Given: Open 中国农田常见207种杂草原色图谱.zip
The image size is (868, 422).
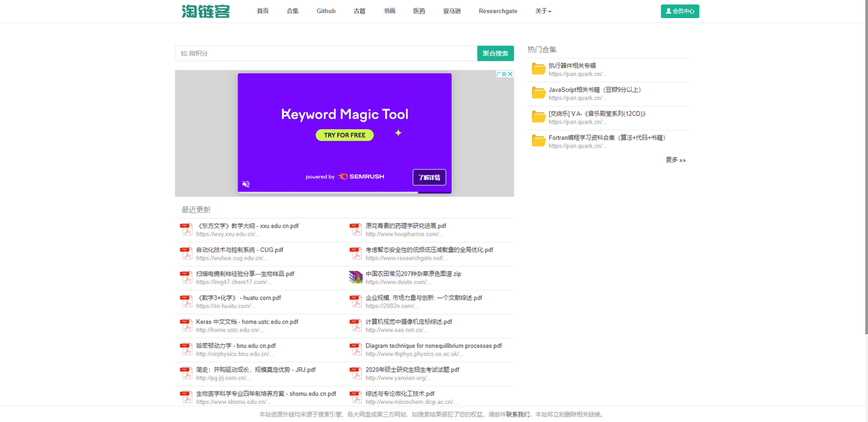Looking at the screenshot, I should point(413,274).
